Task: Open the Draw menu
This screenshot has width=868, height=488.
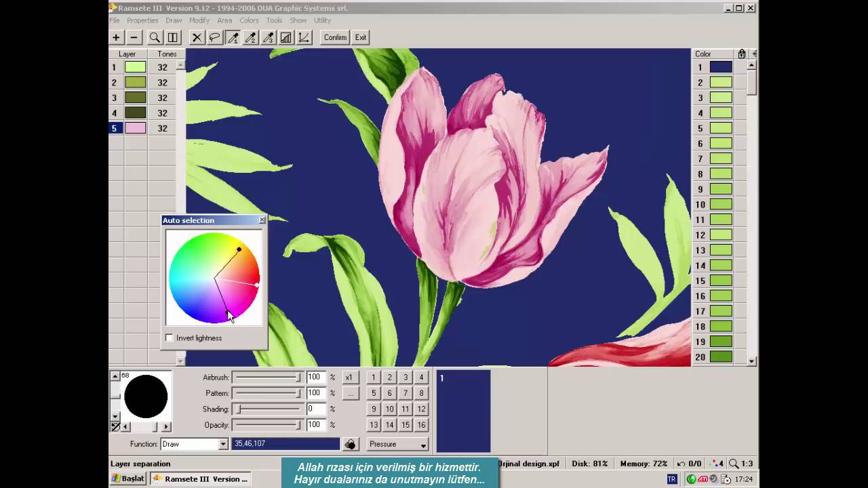Action: 174,20
